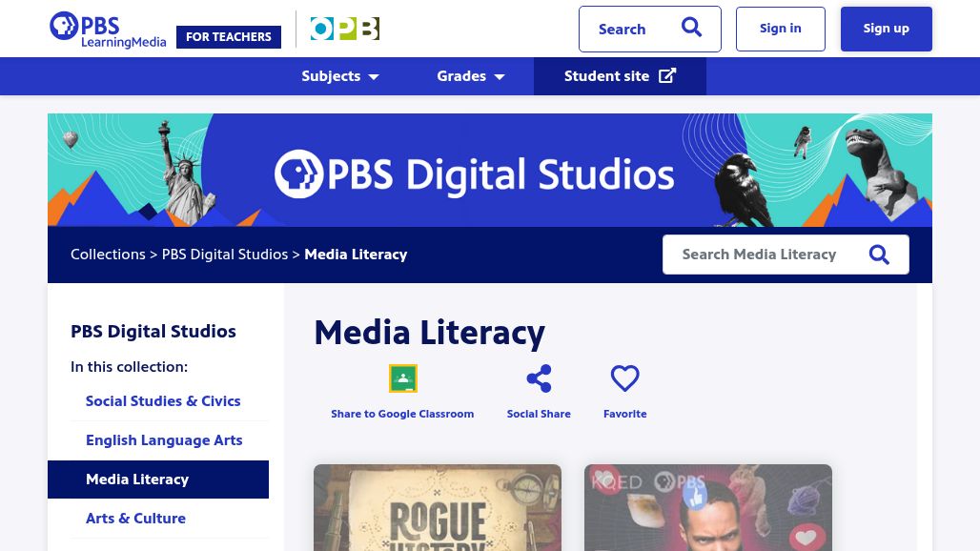This screenshot has height=551, width=980.
Task: Click the PBS Digital Studios banner
Action: 490,170
